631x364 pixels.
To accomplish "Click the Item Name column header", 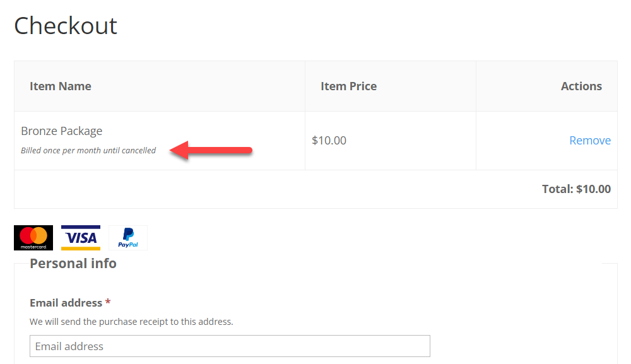I will [x=61, y=86].
